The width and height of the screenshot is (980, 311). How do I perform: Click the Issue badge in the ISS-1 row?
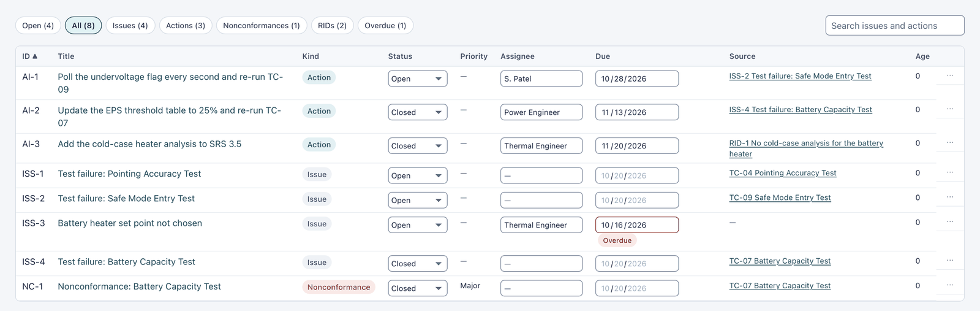point(317,174)
